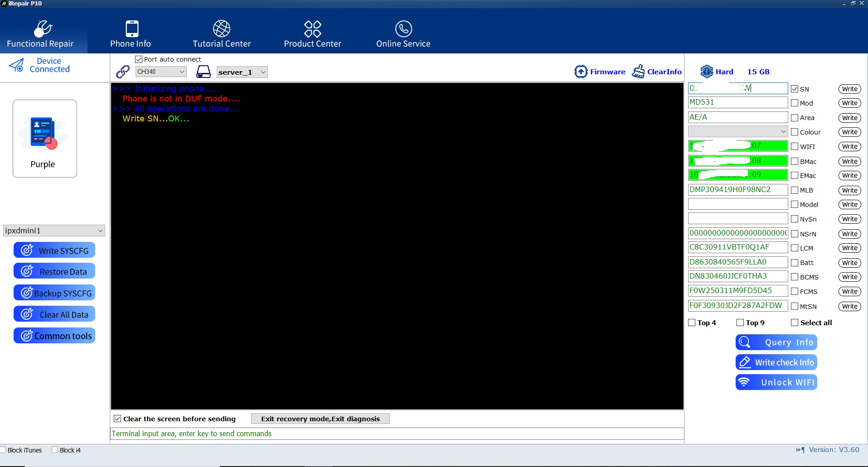The height and width of the screenshot is (467, 868).
Task: Click the Firmware label link
Action: [x=607, y=72]
